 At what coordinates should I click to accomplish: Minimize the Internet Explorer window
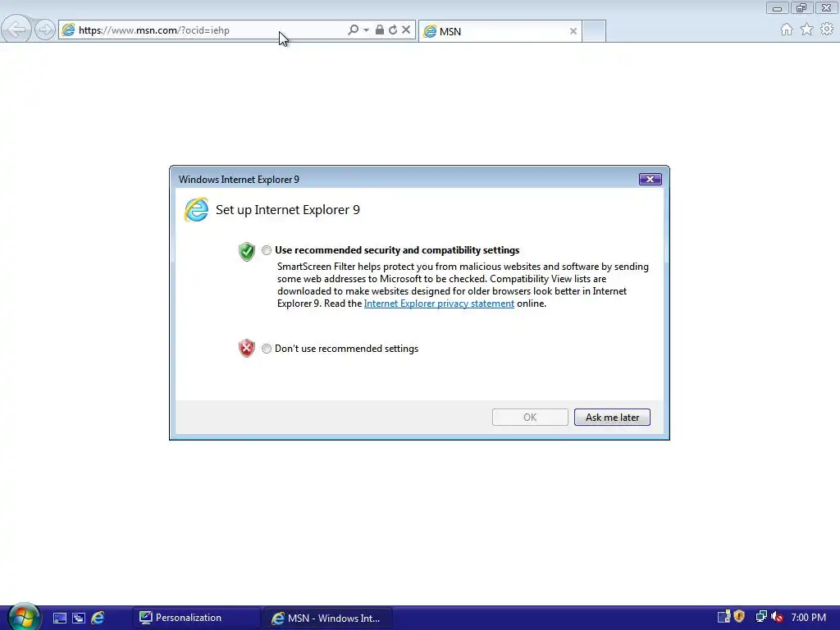(777, 7)
